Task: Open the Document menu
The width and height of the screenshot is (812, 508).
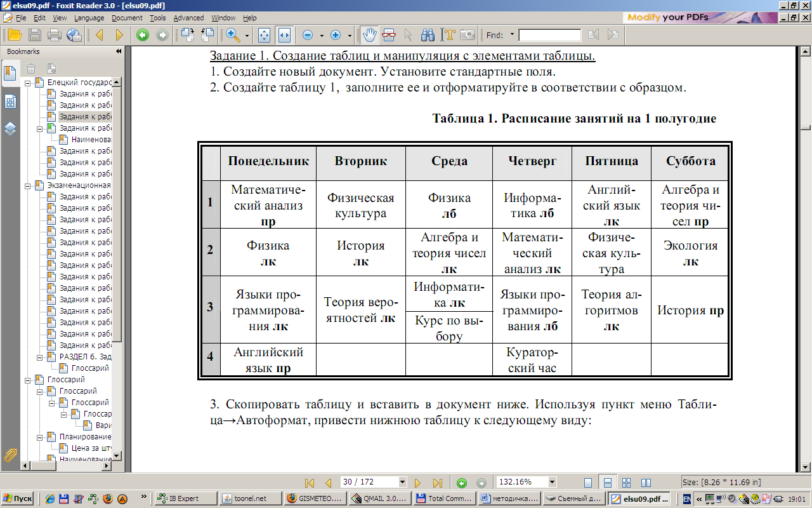Action: (128, 18)
